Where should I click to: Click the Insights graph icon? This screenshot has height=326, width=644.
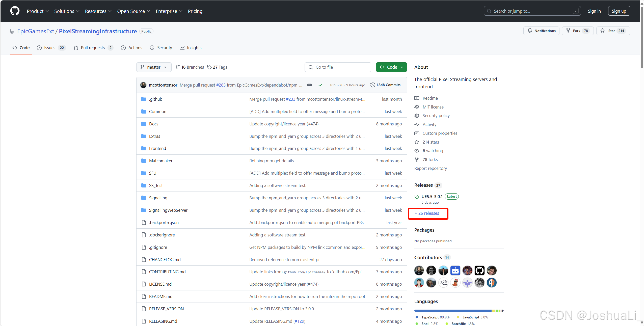coord(182,47)
